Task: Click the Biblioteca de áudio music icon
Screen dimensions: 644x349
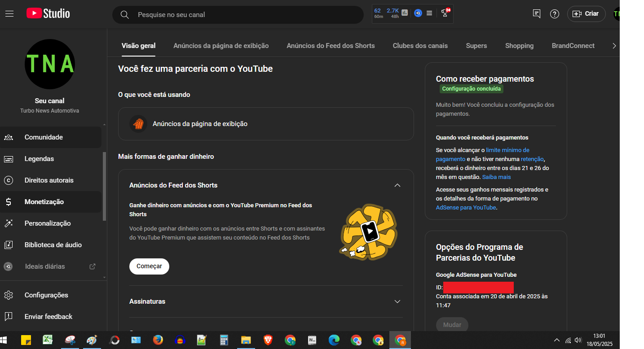Action: coord(9,245)
